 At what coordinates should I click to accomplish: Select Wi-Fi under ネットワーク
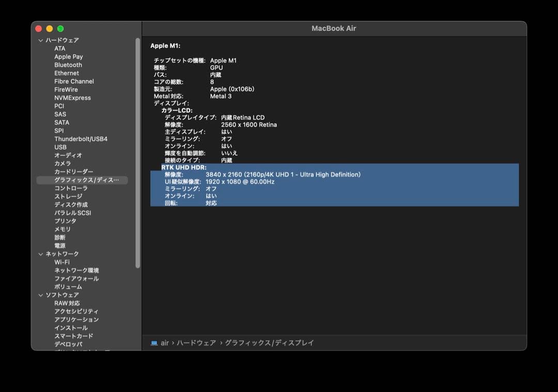[64, 262]
